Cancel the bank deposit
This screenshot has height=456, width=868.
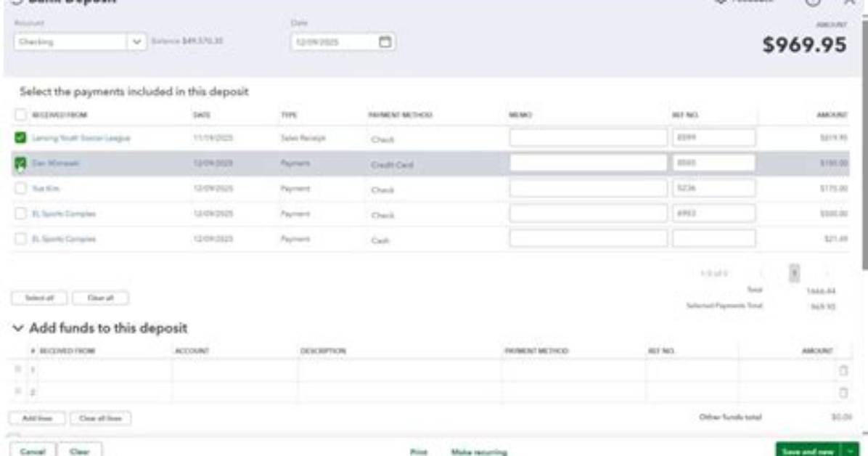(33, 451)
